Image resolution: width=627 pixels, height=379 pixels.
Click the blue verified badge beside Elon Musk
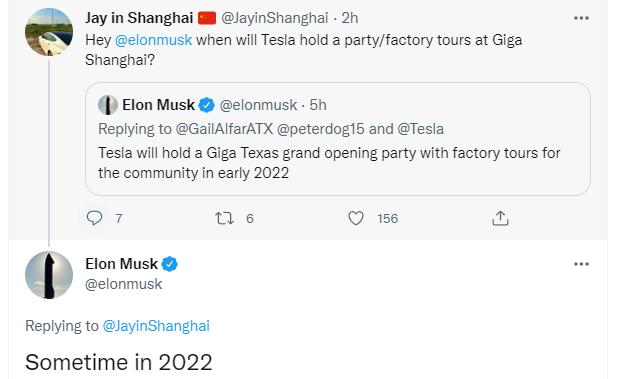coord(170,264)
